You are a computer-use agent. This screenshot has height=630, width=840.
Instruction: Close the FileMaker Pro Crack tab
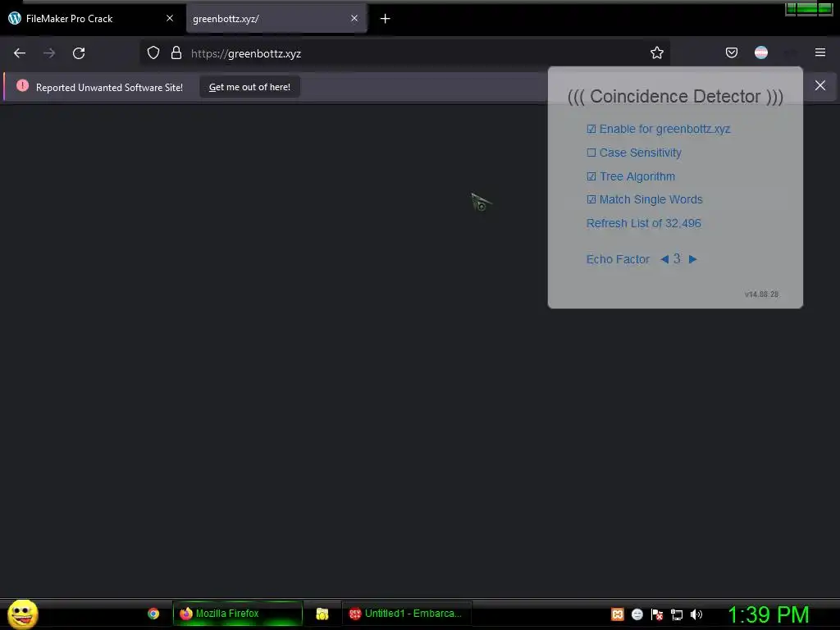[x=170, y=18]
